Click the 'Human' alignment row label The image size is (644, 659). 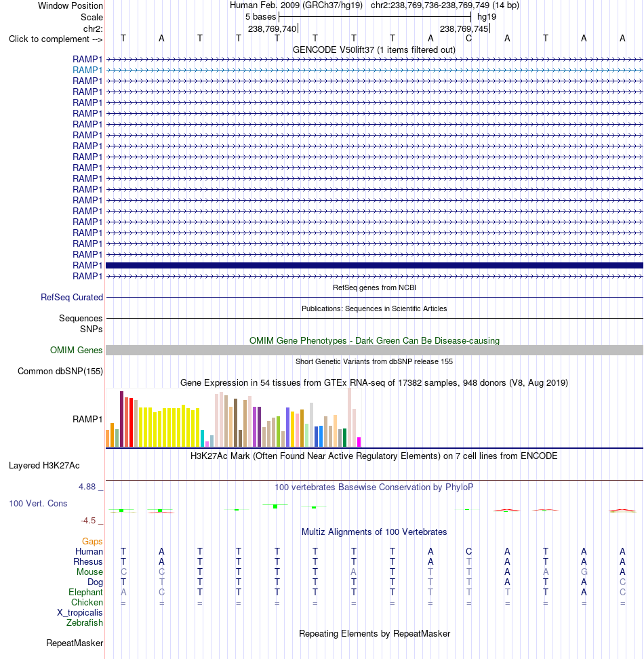click(89, 551)
